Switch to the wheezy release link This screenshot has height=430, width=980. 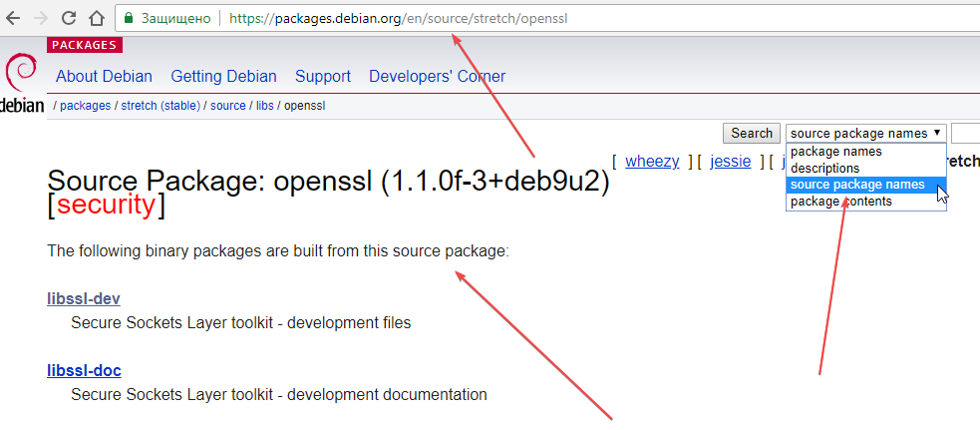point(652,162)
